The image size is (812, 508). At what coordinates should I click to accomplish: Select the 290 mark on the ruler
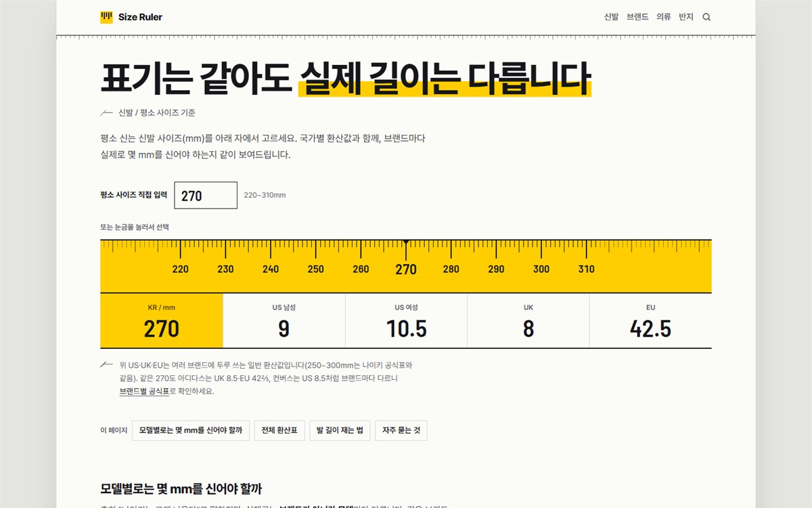[x=496, y=269]
